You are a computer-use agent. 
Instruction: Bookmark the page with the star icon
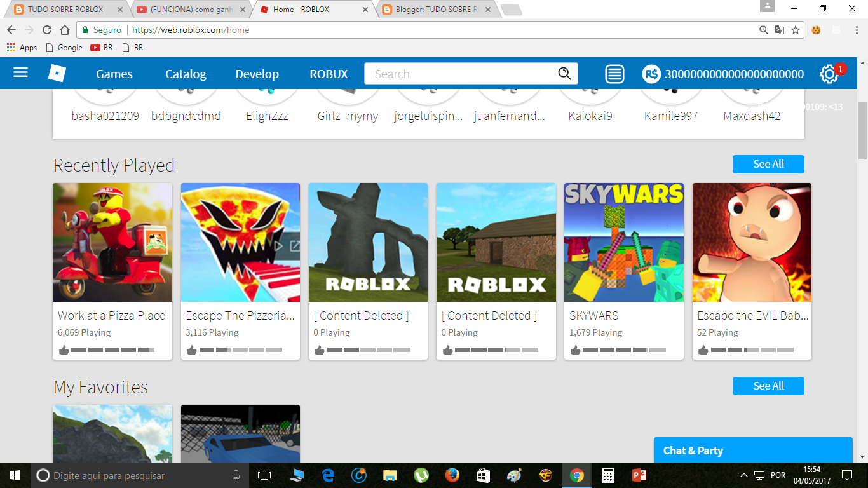[x=796, y=30]
